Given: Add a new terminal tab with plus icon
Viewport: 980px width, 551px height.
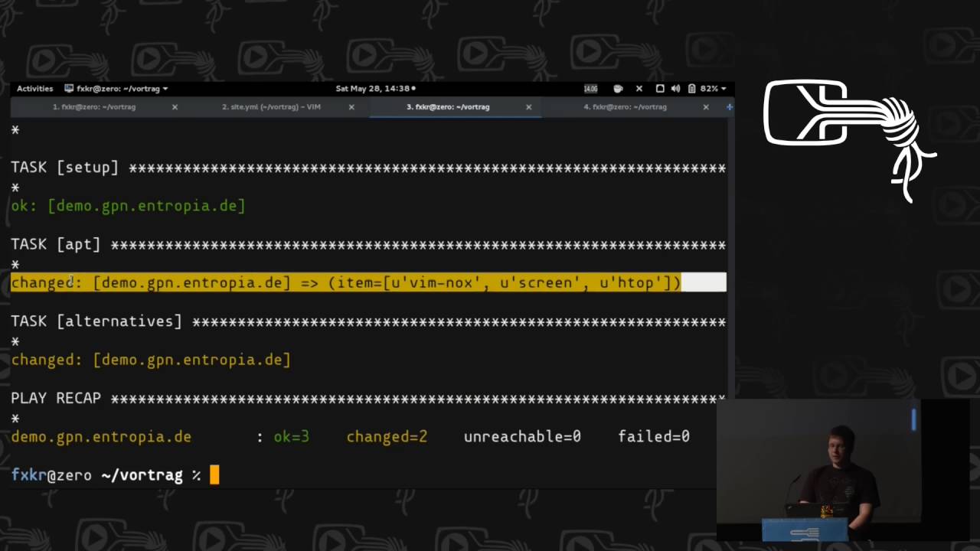Looking at the screenshot, I should 729,107.
